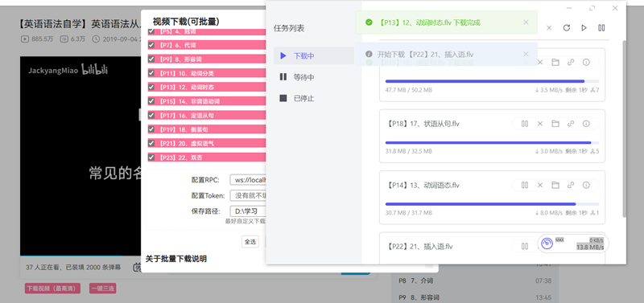This screenshot has height=303, width=644.
Task: Click the 30.7 MB / 31.7 MB size text
Action: tap(409, 213)
